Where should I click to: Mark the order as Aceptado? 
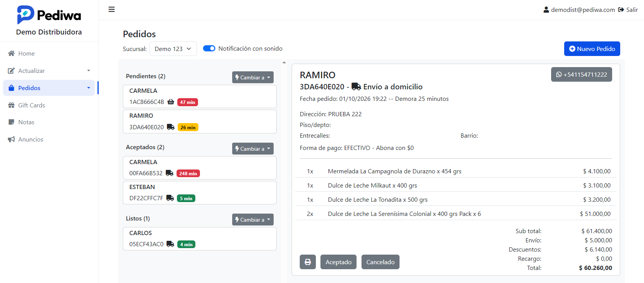pos(339,262)
